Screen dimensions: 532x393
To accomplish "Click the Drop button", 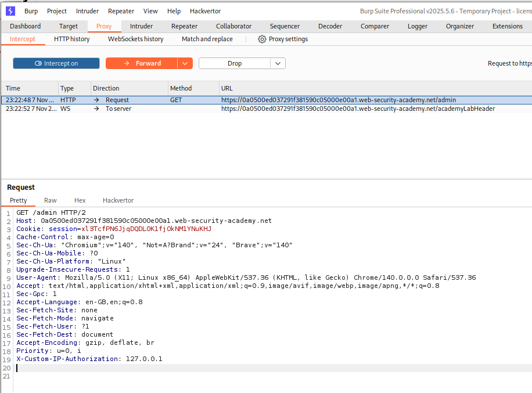I will pyautogui.click(x=234, y=63).
